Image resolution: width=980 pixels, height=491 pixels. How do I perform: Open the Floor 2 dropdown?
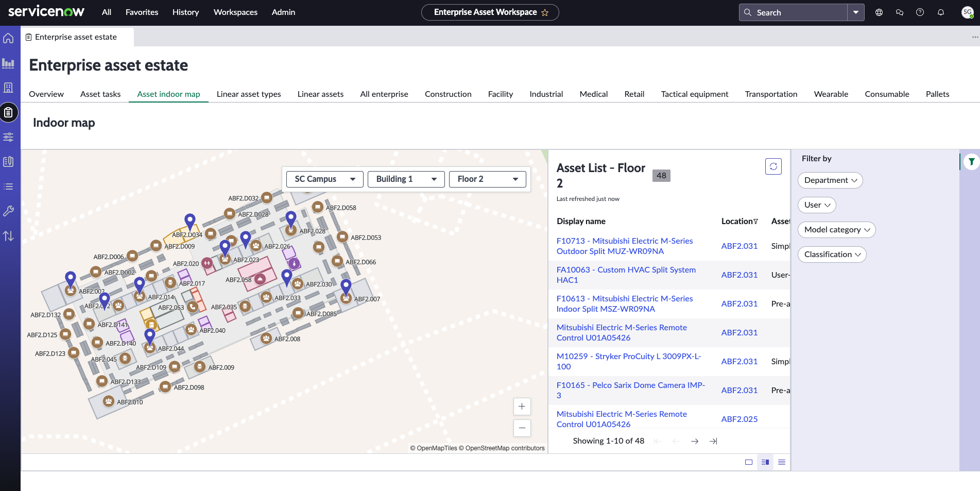[488, 179]
